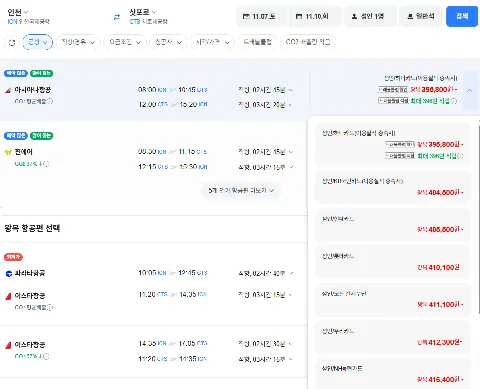
Task: Select the 404,600 won price card
Action: tap(393, 187)
